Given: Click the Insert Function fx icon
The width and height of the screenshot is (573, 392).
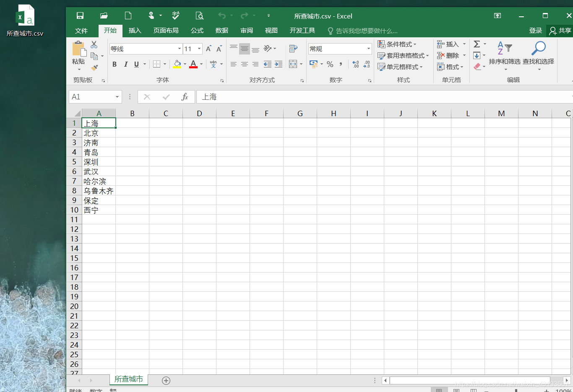Looking at the screenshot, I should coord(185,97).
